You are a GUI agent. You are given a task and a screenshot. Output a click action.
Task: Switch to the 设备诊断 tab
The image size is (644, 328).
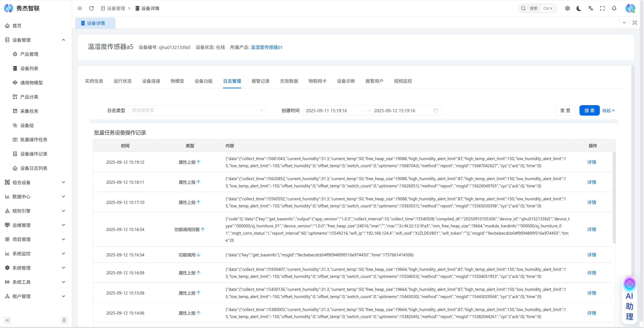[346, 81]
